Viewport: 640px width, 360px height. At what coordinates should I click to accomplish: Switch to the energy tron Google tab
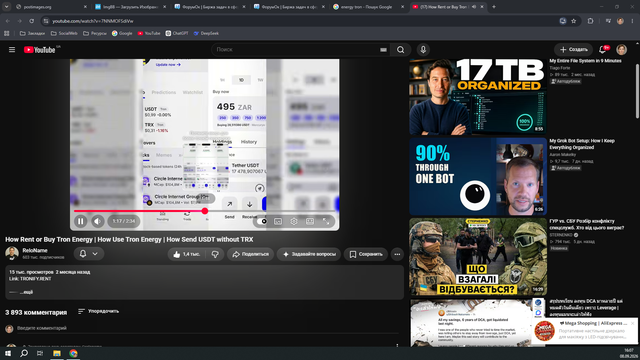pos(366,7)
